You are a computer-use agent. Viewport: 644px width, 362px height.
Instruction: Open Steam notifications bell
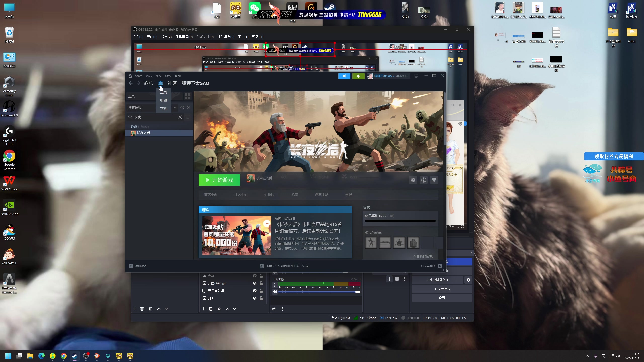tap(358, 76)
